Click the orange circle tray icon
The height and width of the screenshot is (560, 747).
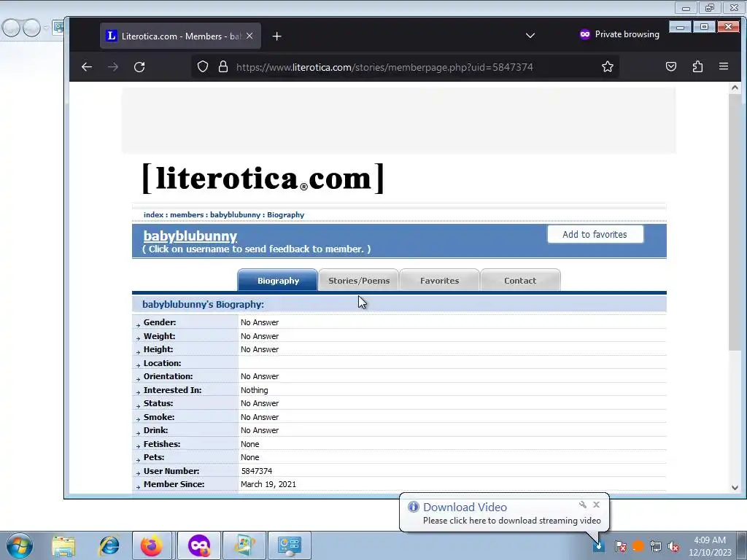[638, 546]
